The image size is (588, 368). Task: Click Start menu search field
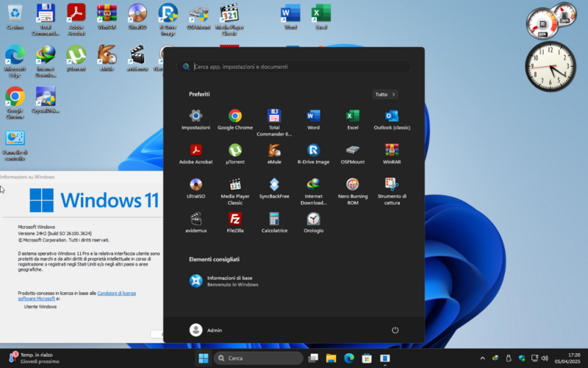pyautogui.click(x=294, y=66)
